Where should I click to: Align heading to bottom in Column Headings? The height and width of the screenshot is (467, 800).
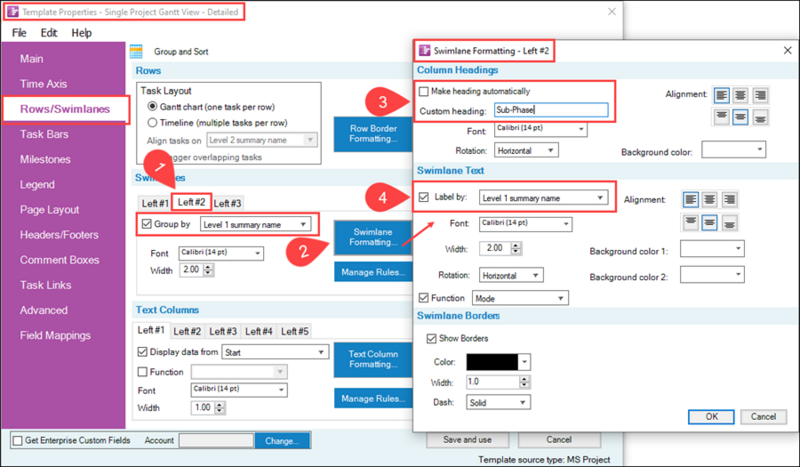(x=760, y=117)
